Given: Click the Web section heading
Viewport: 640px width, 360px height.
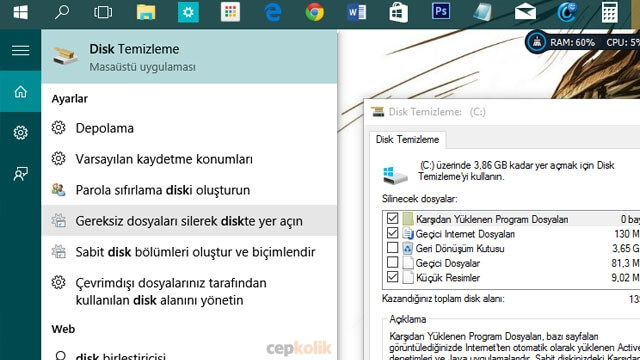Looking at the screenshot, I should [x=63, y=329].
